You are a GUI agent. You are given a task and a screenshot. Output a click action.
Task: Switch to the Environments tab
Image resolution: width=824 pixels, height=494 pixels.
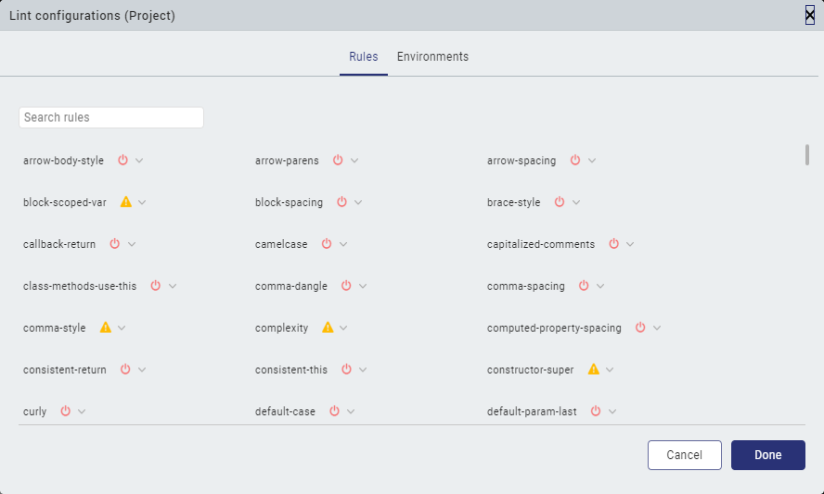[x=432, y=57]
